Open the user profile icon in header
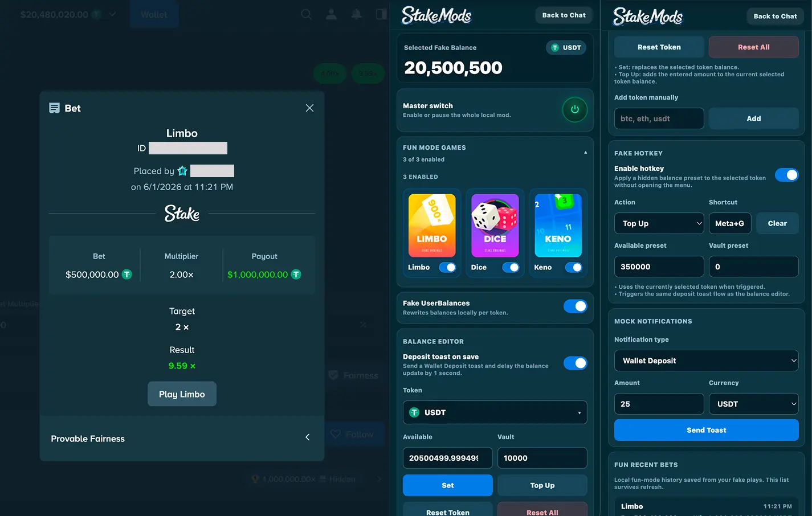The height and width of the screenshot is (516, 812). (331, 14)
